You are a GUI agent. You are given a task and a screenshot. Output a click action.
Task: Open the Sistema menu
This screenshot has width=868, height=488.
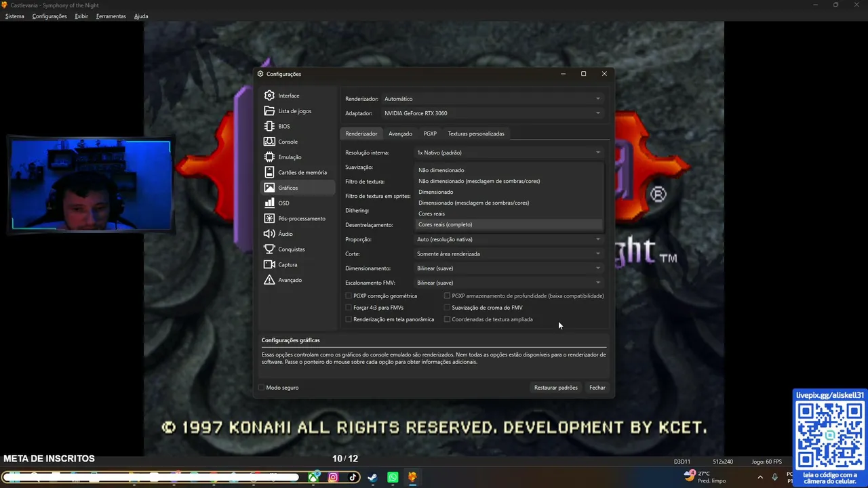14,16
